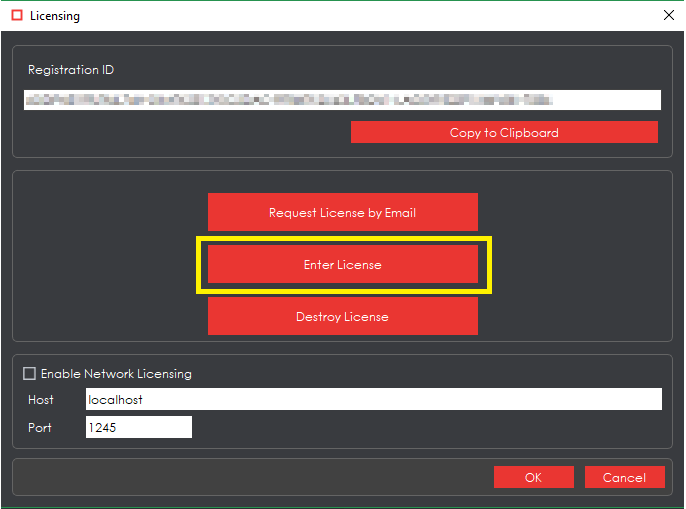The height and width of the screenshot is (509, 686).
Task: Close the Licensing dialog with X
Action: click(668, 16)
